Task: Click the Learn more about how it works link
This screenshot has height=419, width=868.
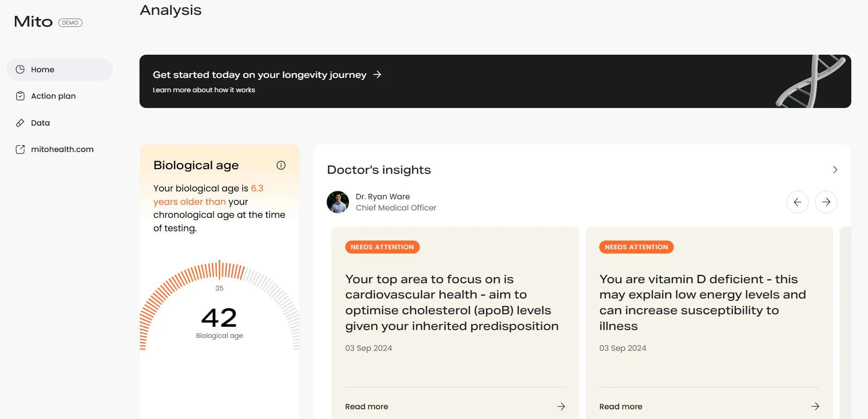Action: click(x=204, y=90)
